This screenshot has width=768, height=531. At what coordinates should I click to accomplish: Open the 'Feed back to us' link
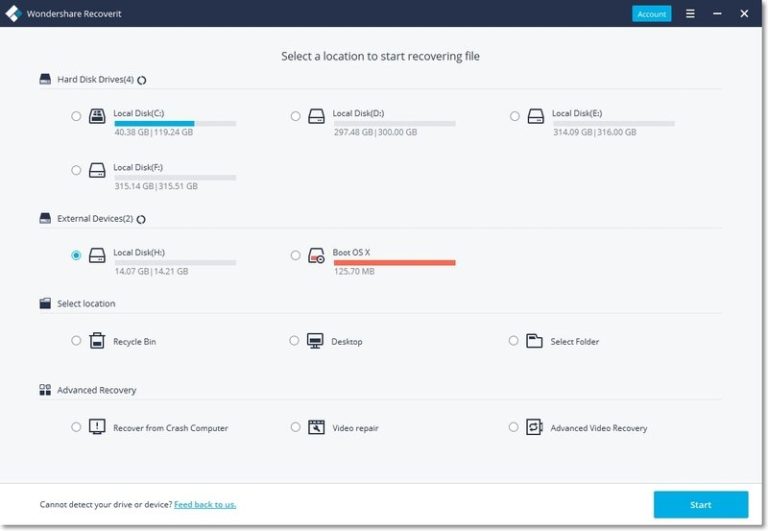205,504
